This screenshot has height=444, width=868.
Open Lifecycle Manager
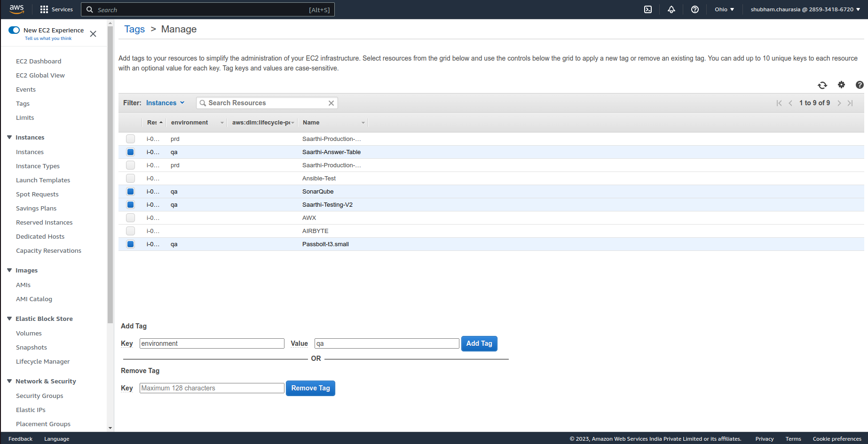point(43,361)
